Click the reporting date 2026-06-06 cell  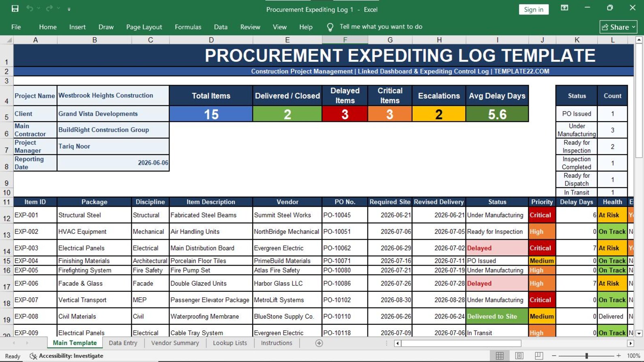[x=113, y=163]
